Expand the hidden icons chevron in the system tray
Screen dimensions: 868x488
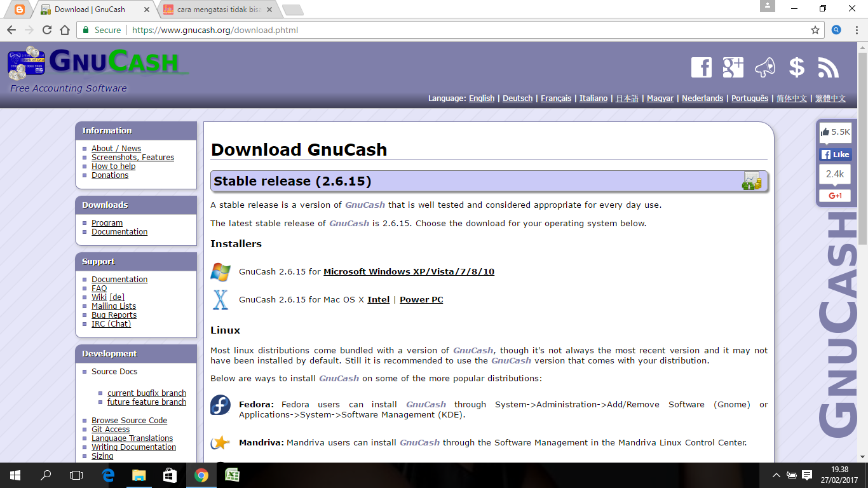coord(776,475)
